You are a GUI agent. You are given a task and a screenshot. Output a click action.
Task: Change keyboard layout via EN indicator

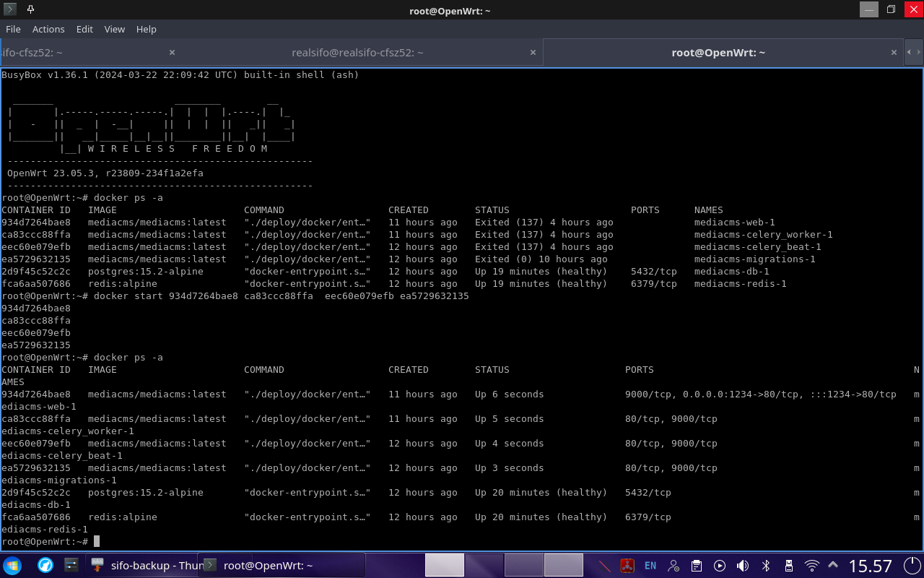click(650, 566)
